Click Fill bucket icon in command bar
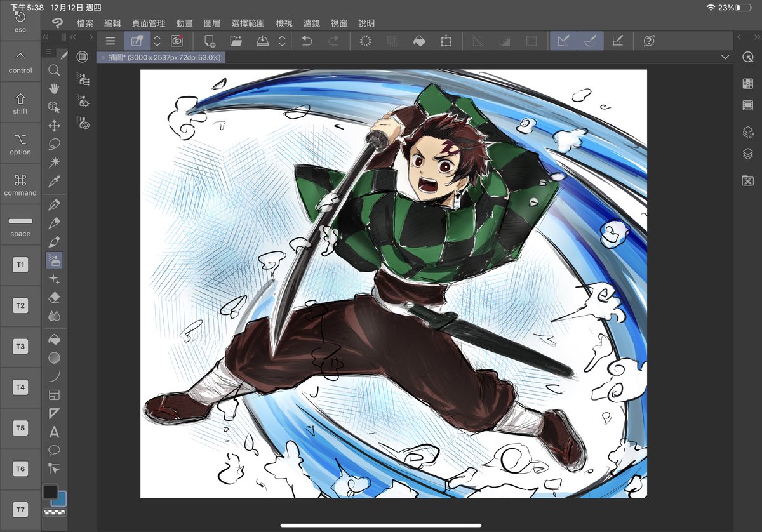762x532 pixels. pyautogui.click(x=419, y=41)
